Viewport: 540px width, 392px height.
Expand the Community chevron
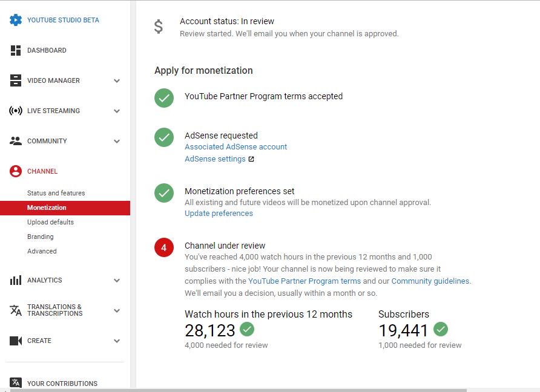(x=117, y=142)
